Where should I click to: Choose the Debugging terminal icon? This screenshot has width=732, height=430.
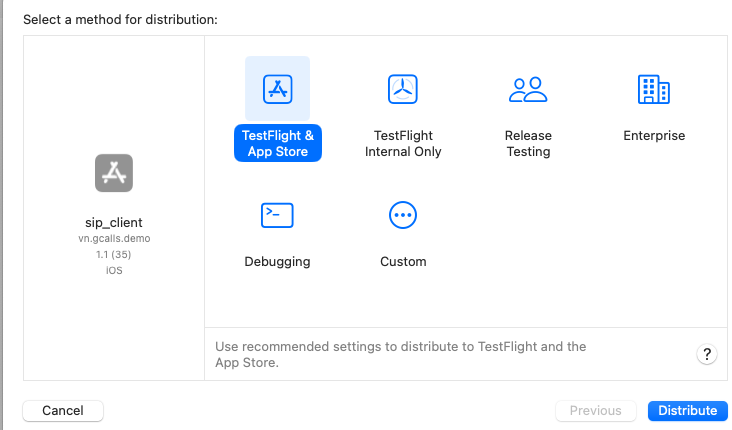click(x=277, y=214)
